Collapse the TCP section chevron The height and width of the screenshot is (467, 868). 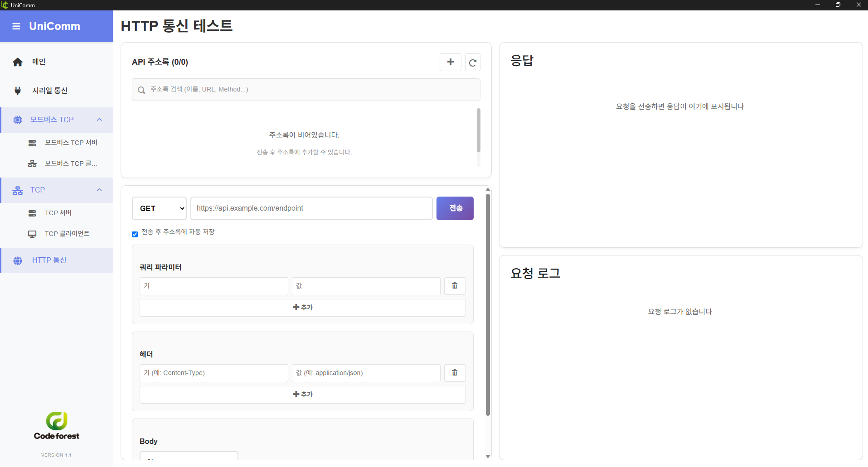[99, 190]
